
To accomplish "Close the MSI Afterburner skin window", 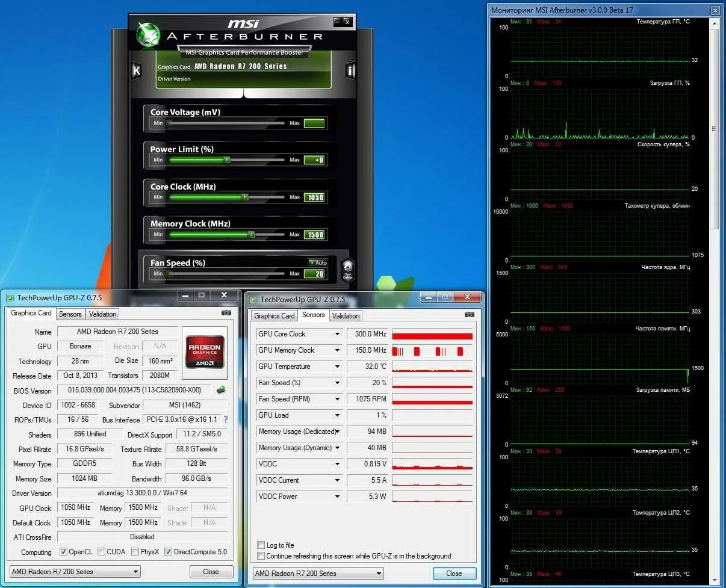I will click(347, 22).
